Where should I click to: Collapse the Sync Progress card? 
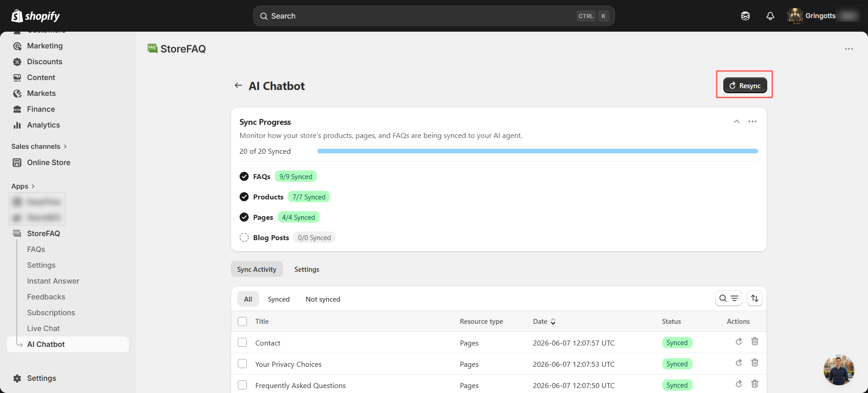pyautogui.click(x=736, y=122)
